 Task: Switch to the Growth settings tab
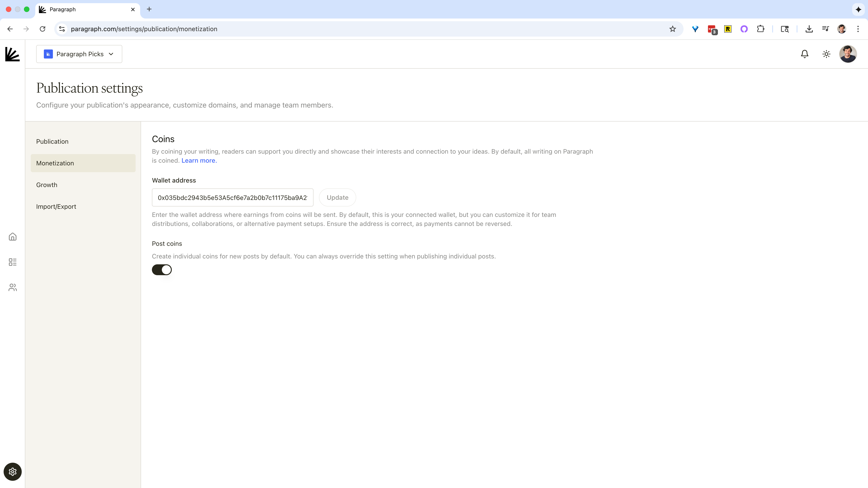(x=47, y=185)
